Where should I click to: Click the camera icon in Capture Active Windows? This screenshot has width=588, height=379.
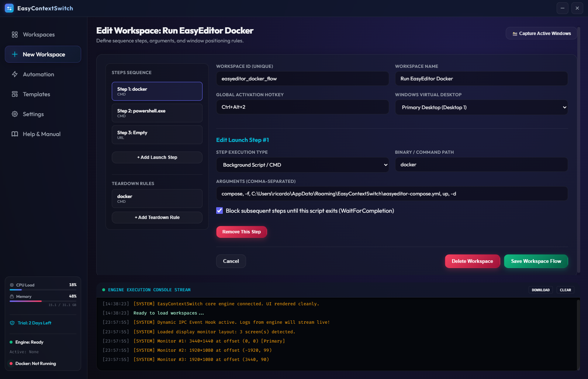[x=515, y=34]
